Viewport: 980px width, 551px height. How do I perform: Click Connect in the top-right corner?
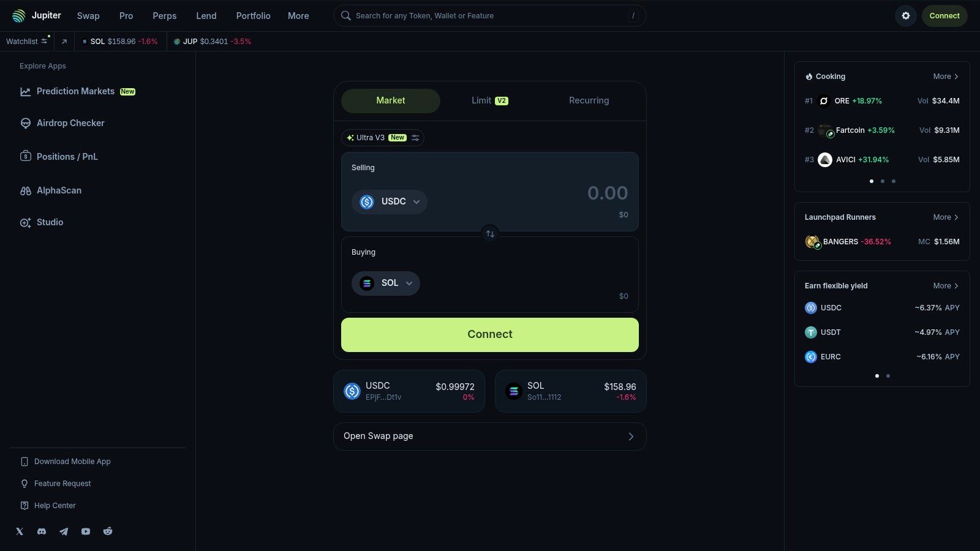point(944,16)
